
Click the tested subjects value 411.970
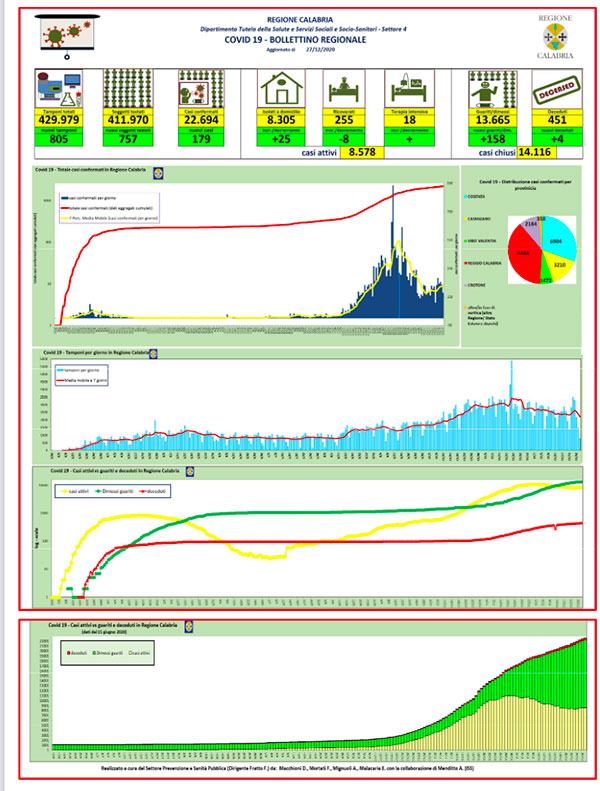click(128, 120)
